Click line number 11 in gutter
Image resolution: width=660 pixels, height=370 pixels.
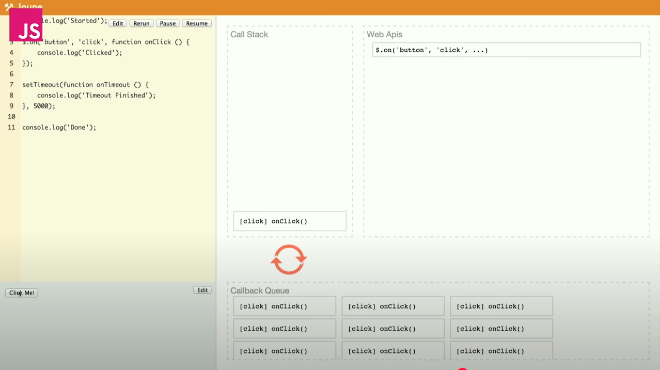(x=11, y=128)
